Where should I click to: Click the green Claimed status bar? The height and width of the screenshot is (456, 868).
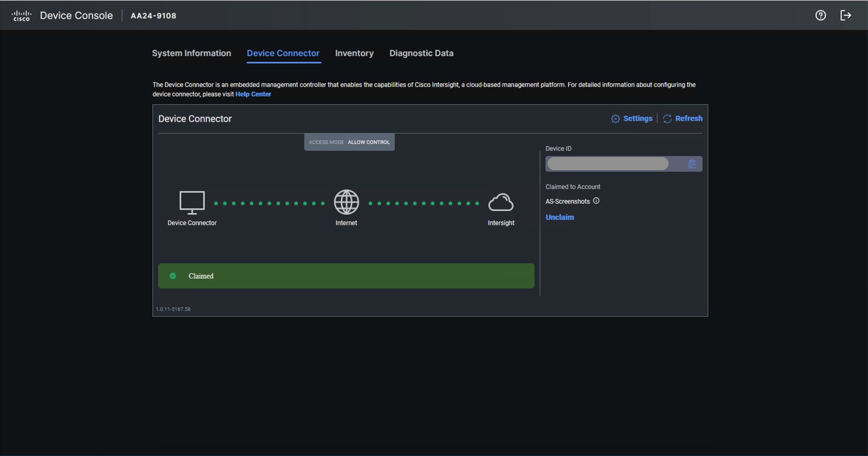click(346, 276)
